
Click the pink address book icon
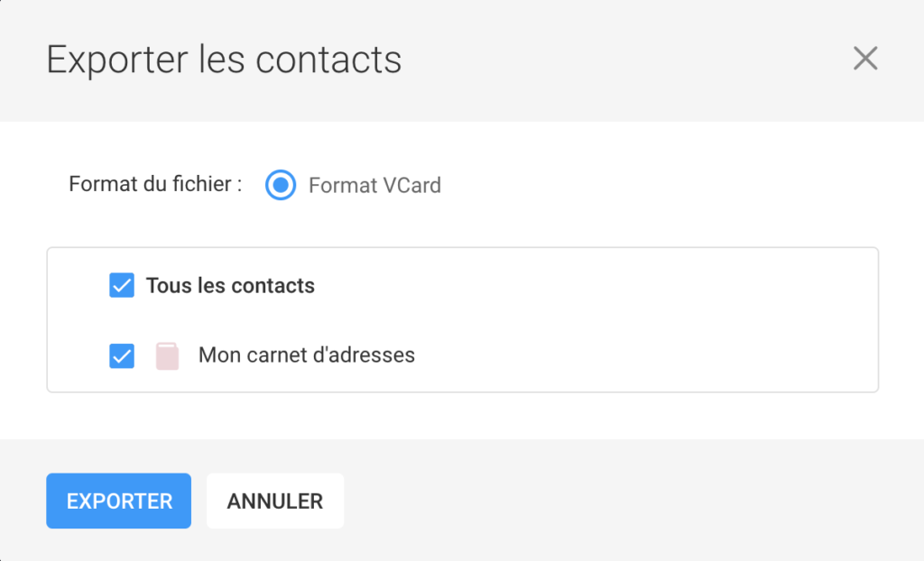[x=167, y=355]
